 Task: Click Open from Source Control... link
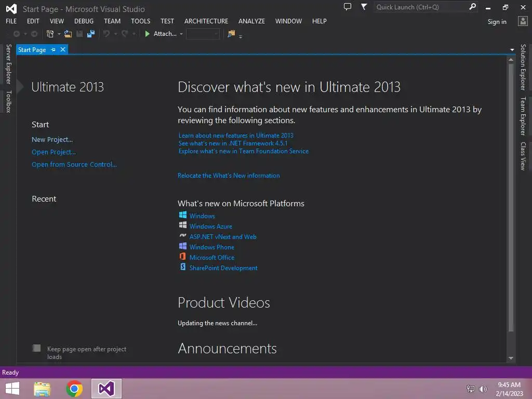point(74,164)
